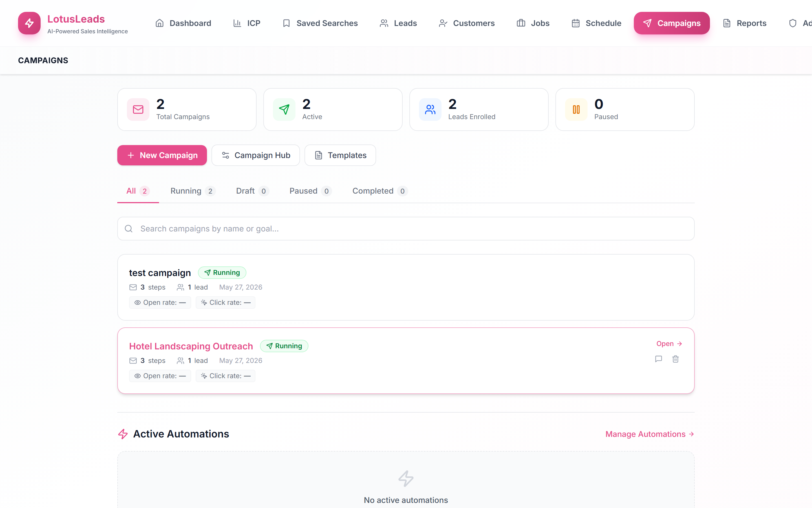The width and height of the screenshot is (812, 508).
Task: Click the magnifier icon in the search box
Action: tap(129, 229)
